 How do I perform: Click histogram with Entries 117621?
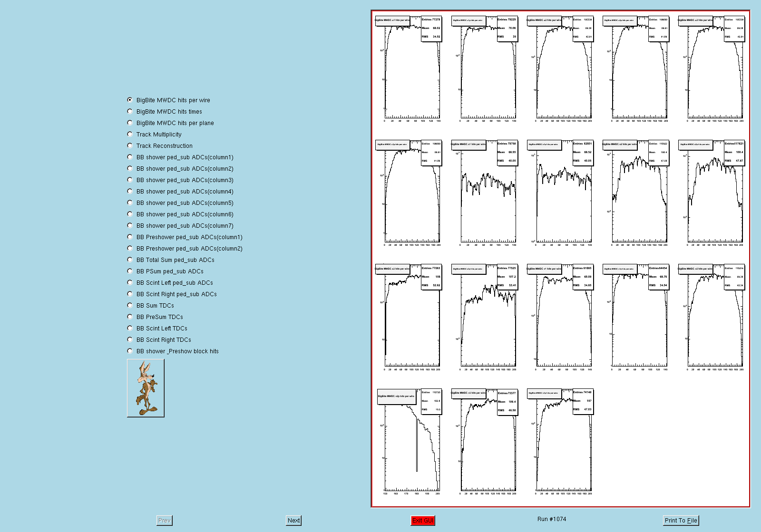tap(712, 193)
